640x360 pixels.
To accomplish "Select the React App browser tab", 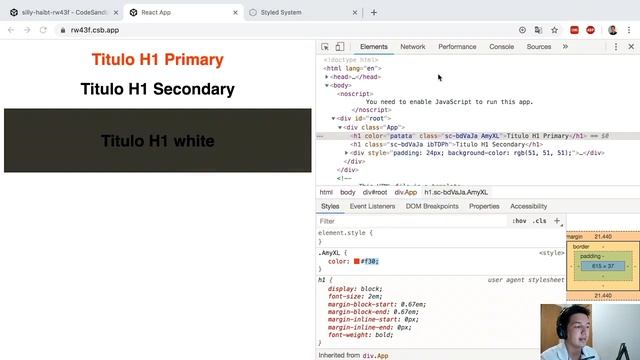I will (183, 13).
